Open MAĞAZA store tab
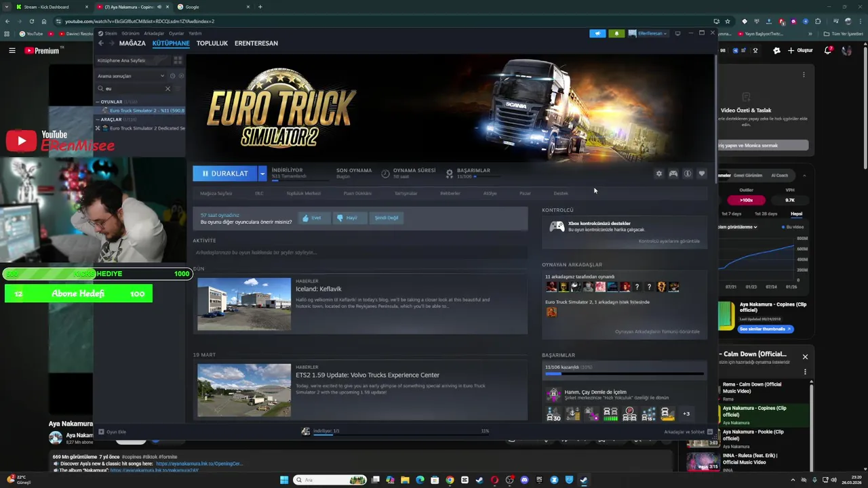The height and width of the screenshot is (488, 868). 132,43
